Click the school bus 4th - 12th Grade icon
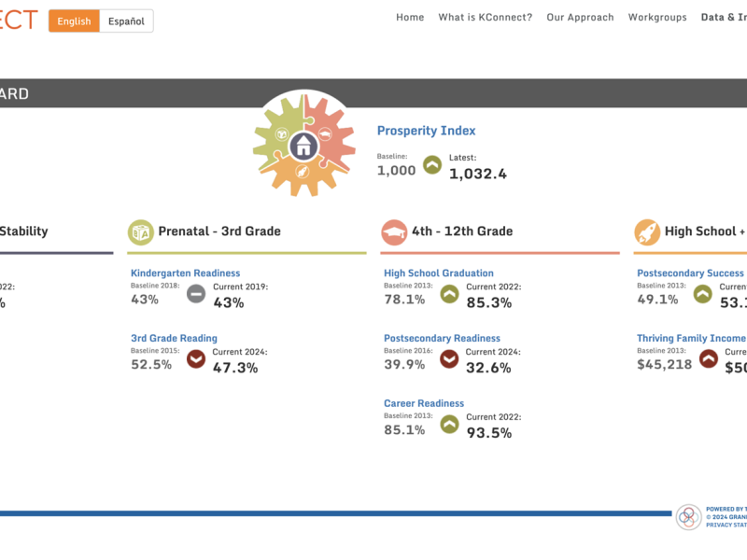Image resolution: width=747 pixels, height=560 pixels. point(395,231)
